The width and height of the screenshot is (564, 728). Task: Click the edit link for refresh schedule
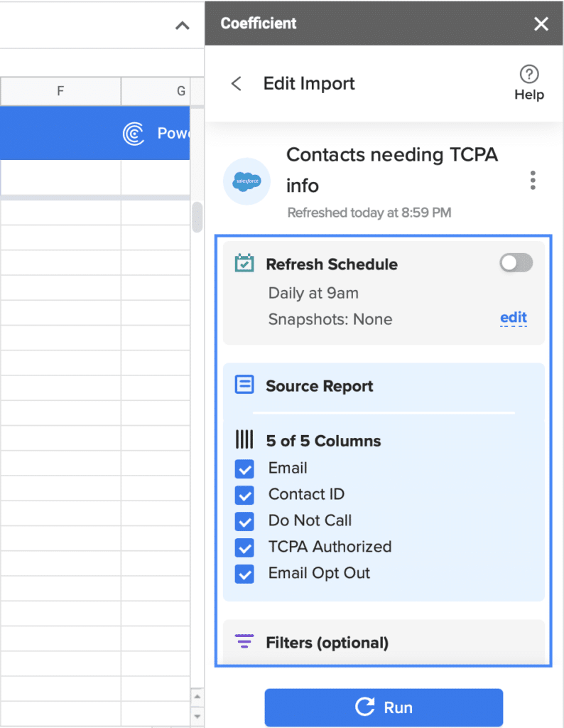pos(514,318)
